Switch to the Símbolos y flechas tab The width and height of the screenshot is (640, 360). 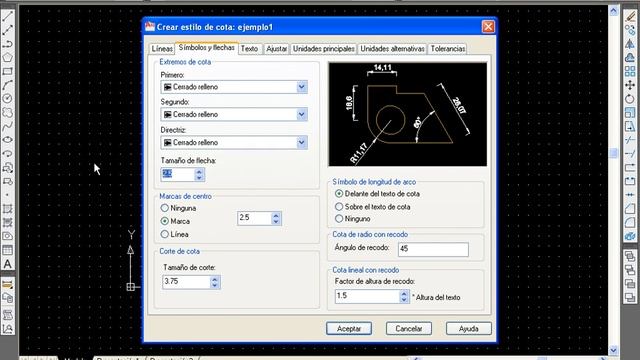[x=207, y=48]
